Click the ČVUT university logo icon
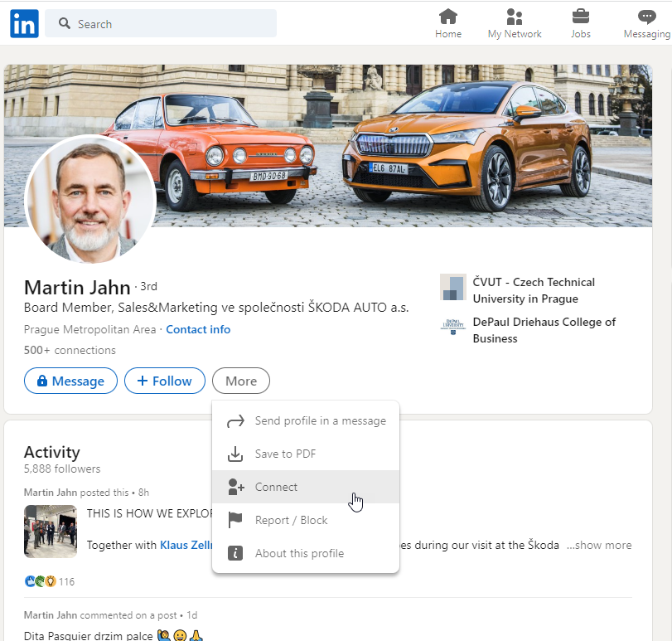The image size is (672, 641). pos(452,287)
